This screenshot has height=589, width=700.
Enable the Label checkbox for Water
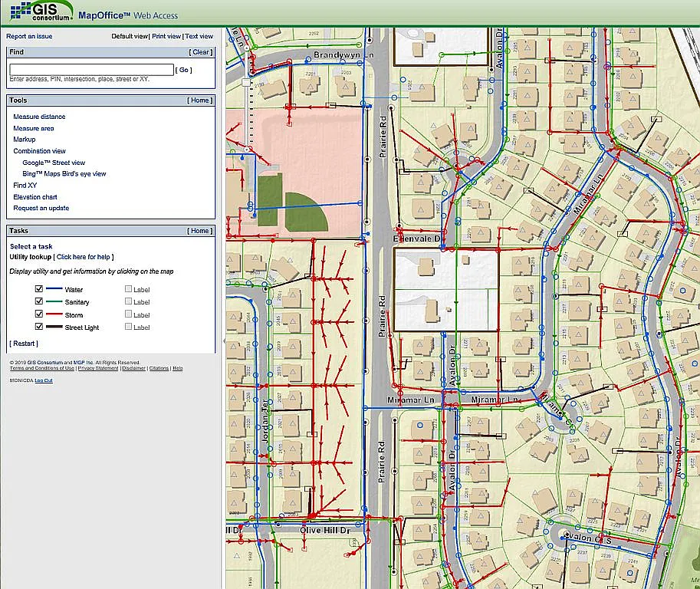[x=129, y=290]
